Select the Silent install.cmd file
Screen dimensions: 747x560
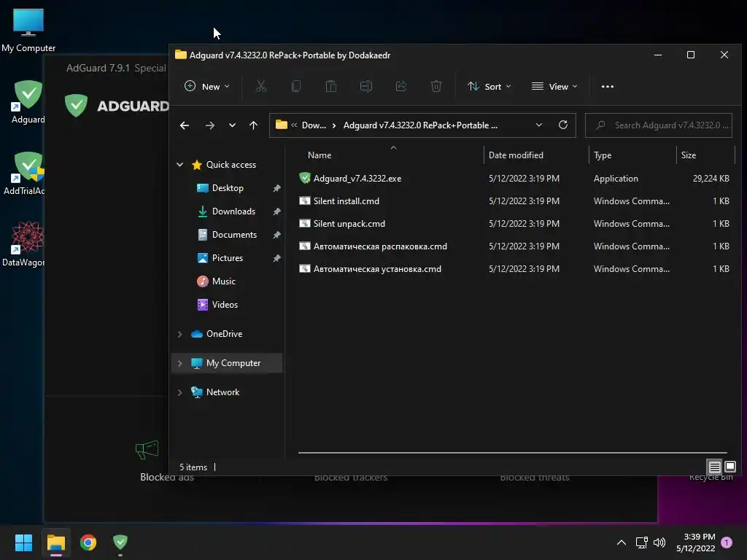click(514, 201)
